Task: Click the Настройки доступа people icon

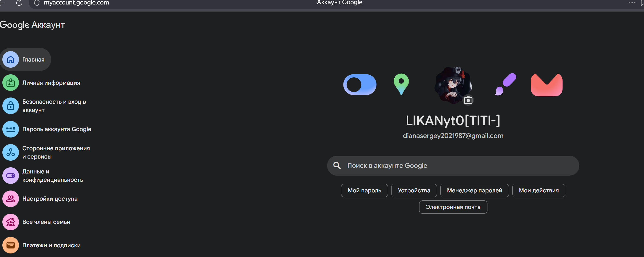Action: tap(10, 199)
